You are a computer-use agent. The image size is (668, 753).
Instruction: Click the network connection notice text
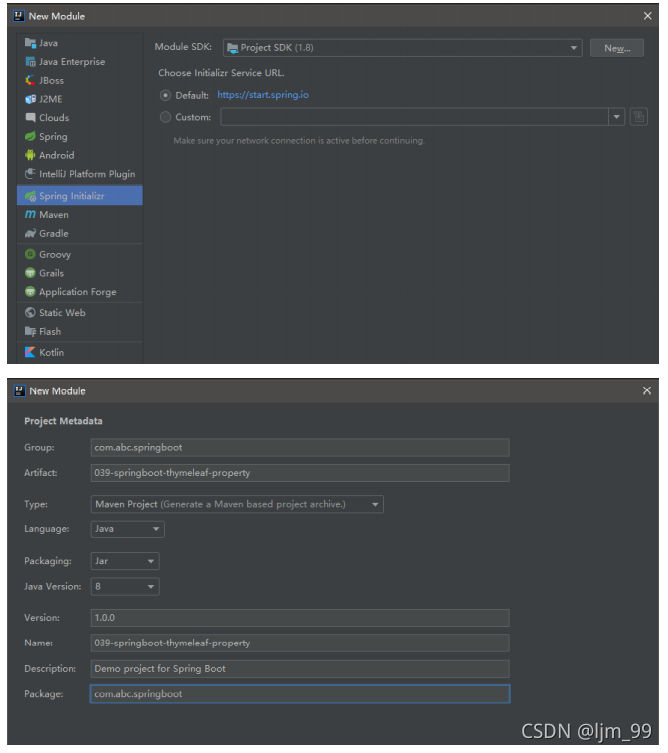pyautogui.click(x=299, y=141)
